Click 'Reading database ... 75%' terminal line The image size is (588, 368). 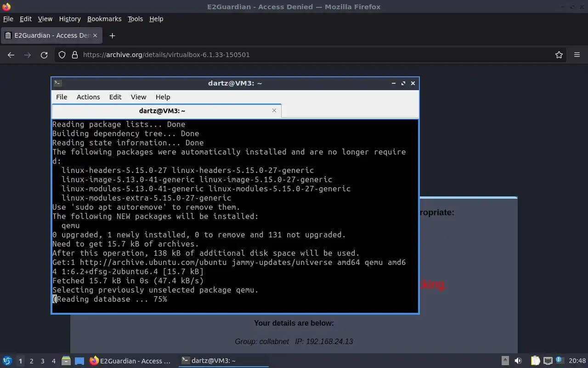pos(110,299)
